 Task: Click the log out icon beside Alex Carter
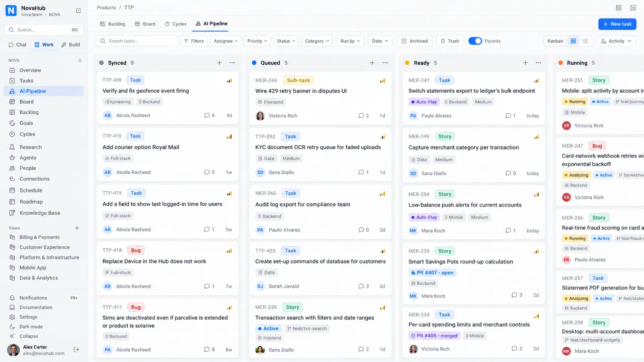pos(76,350)
